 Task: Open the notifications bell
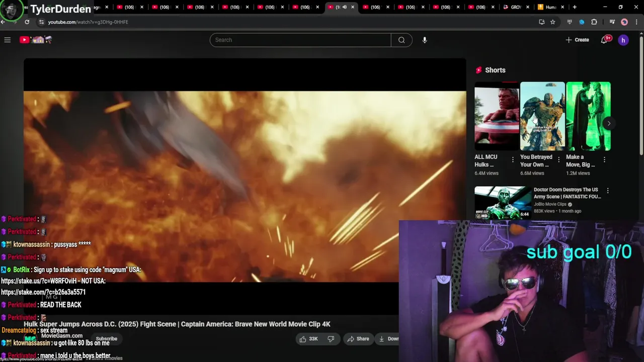604,40
